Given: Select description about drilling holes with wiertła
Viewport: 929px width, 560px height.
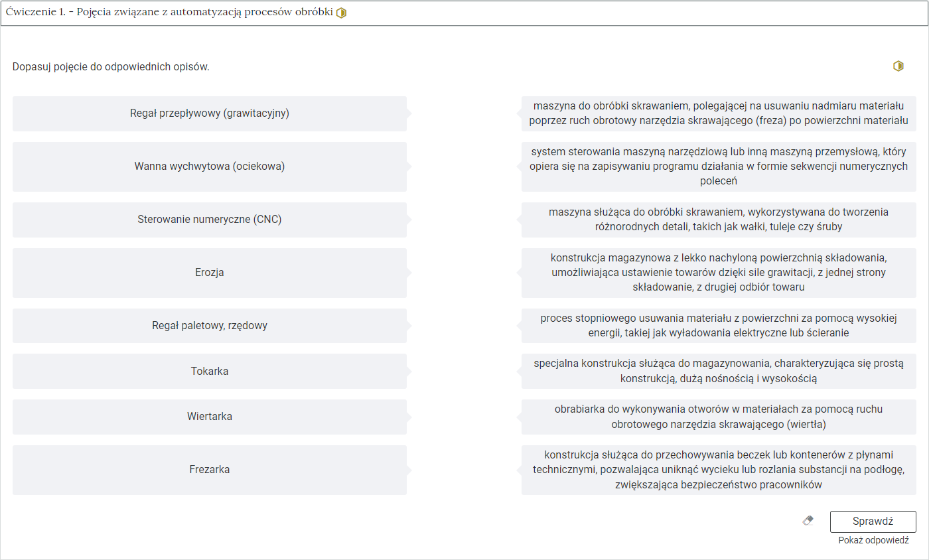Looking at the screenshot, I should (718, 417).
